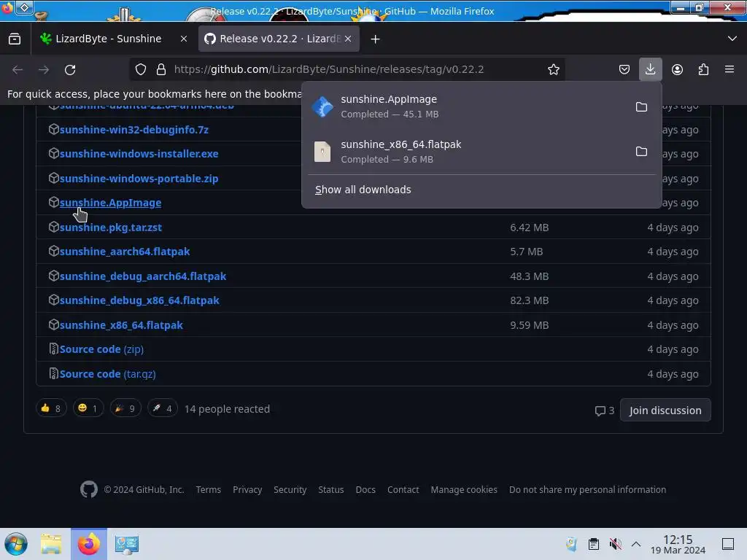Image resolution: width=747 pixels, height=560 pixels.
Task: Open the Status footer link
Action: tap(330, 489)
